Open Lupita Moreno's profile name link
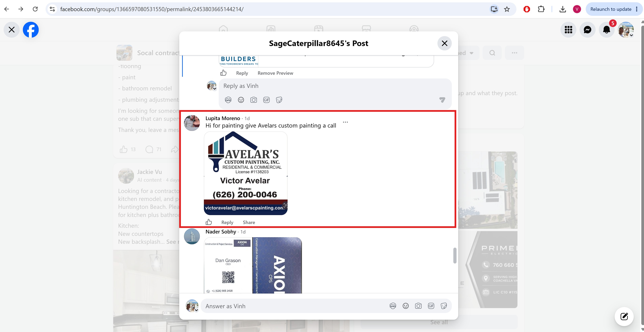Image resolution: width=644 pixels, height=332 pixels. [x=222, y=118]
